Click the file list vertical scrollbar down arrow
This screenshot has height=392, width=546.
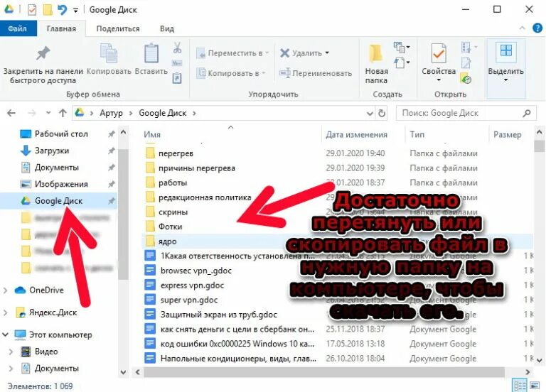[540, 360]
